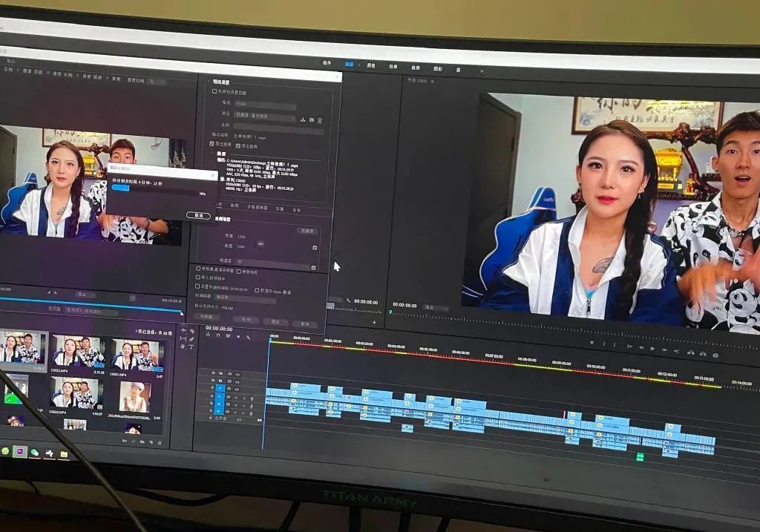
Task: Click the Export button in export dialog
Action: (276, 322)
